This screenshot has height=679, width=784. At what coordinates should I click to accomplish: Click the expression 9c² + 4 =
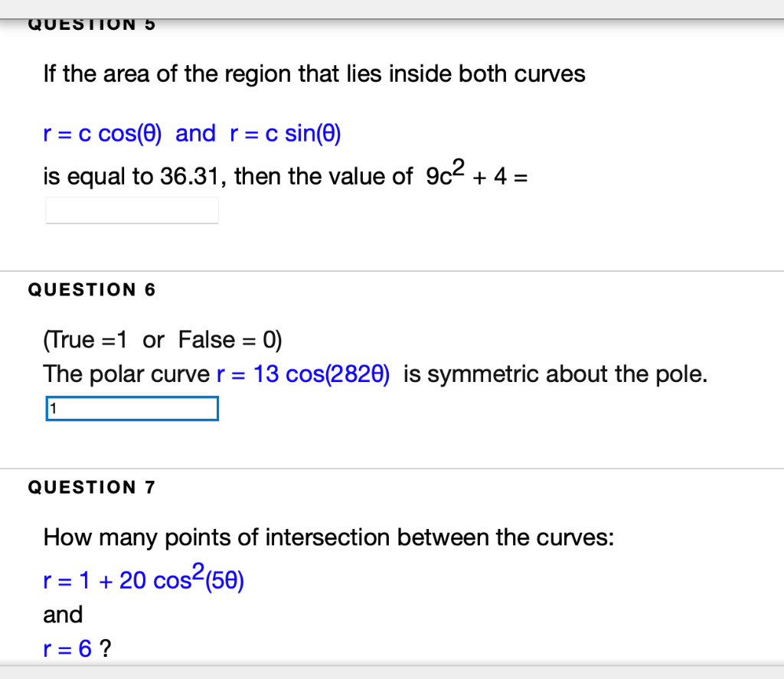click(x=476, y=172)
